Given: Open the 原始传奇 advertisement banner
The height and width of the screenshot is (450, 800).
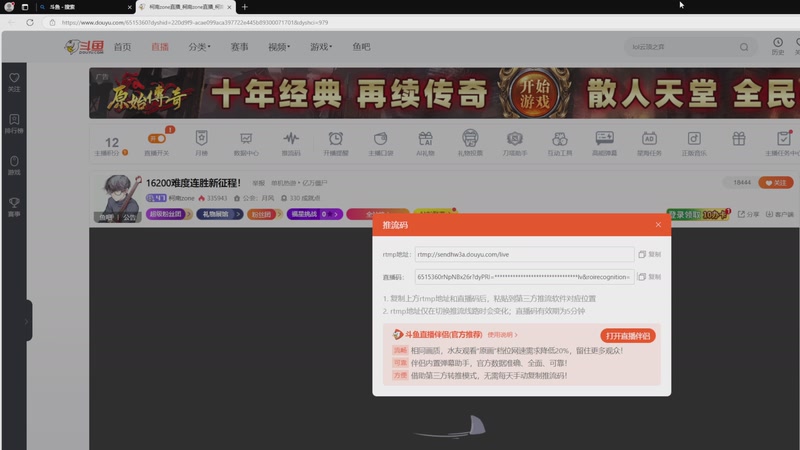Looking at the screenshot, I should (444, 93).
